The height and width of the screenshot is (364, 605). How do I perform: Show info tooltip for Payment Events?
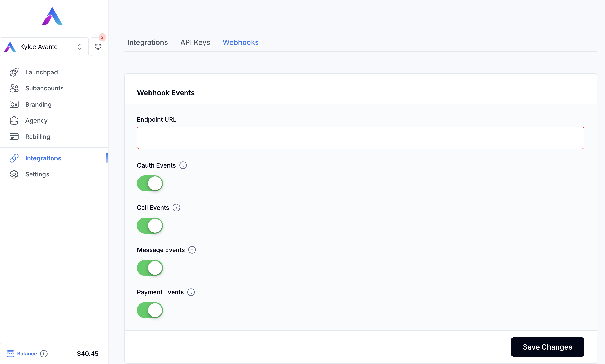pos(191,292)
